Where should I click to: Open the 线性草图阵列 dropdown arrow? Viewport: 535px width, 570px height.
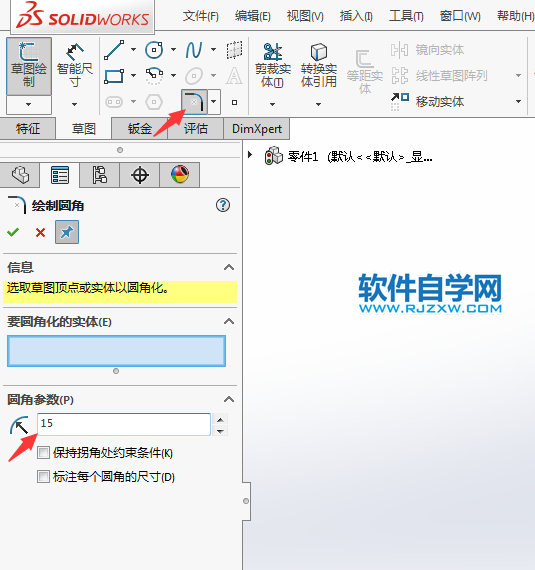(x=519, y=76)
